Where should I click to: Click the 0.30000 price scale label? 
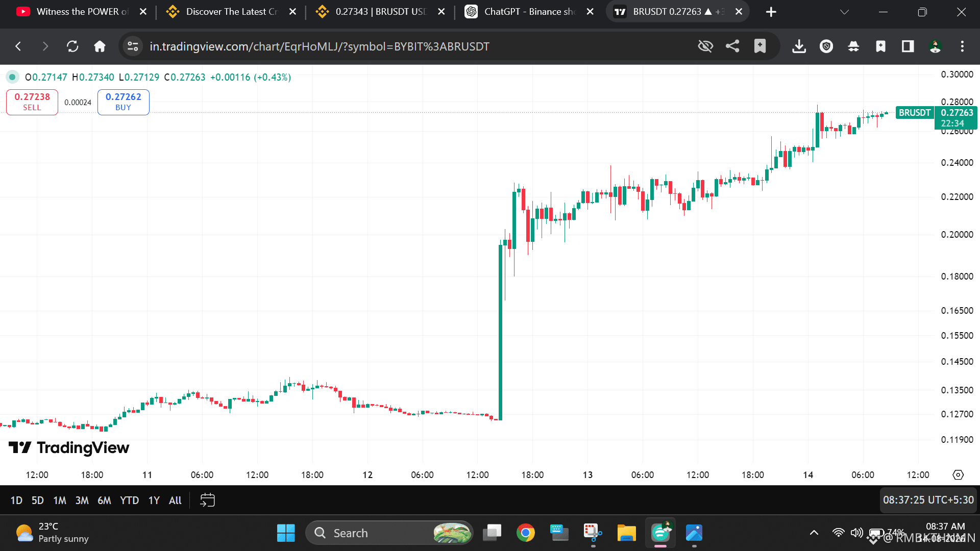(x=957, y=74)
